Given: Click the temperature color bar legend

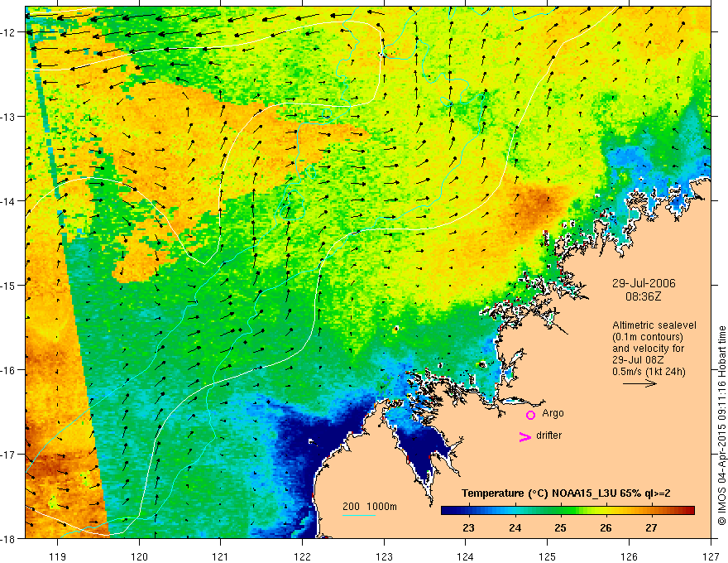Looking at the screenshot, I should pos(568,510).
